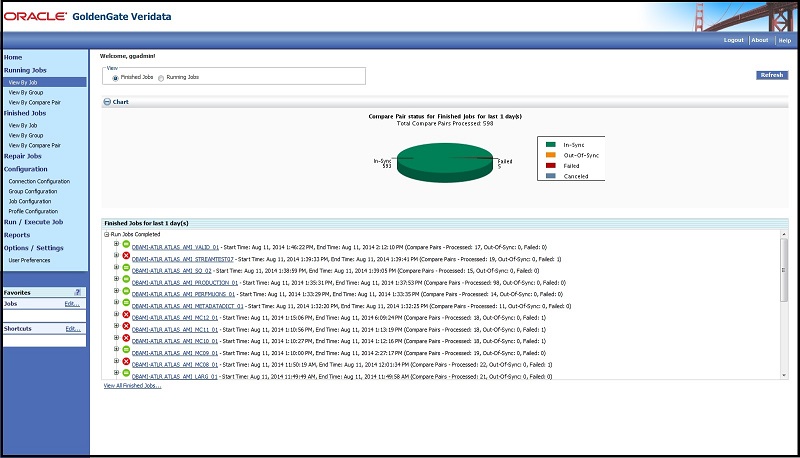Open the Help link in header
800x458 pixels.
tap(785, 40)
